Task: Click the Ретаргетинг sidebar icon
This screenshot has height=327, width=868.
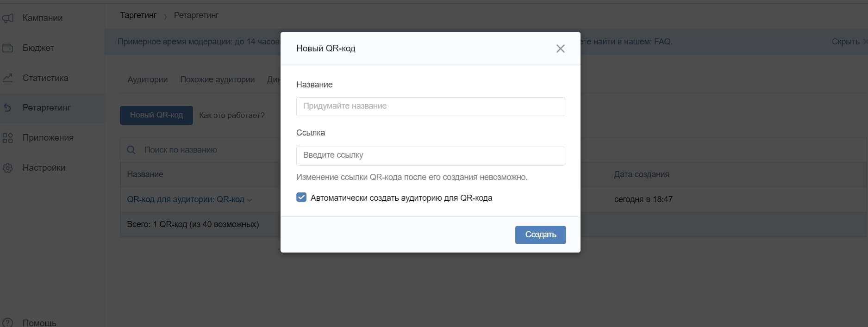Action: 8,107
